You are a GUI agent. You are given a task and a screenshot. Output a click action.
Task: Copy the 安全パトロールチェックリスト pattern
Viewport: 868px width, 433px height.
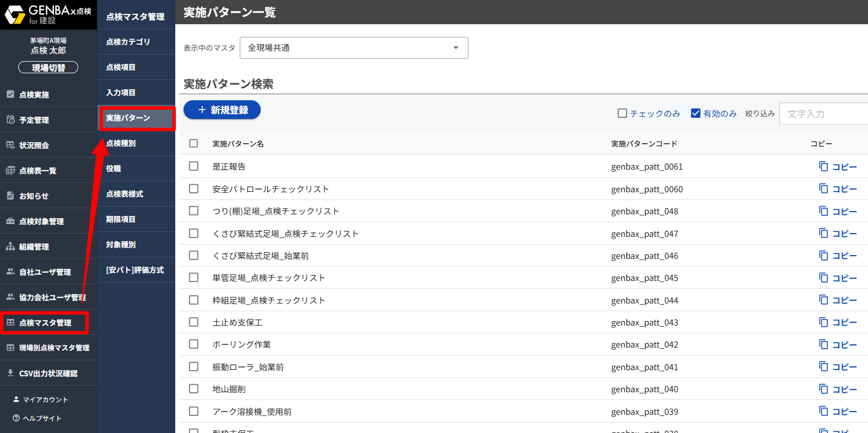pyautogui.click(x=838, y=189)
